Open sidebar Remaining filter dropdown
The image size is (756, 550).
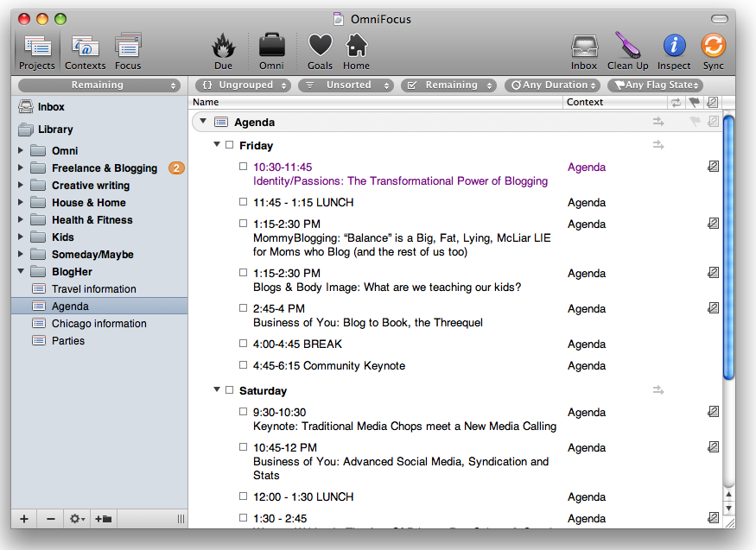(x=98, y=85)
